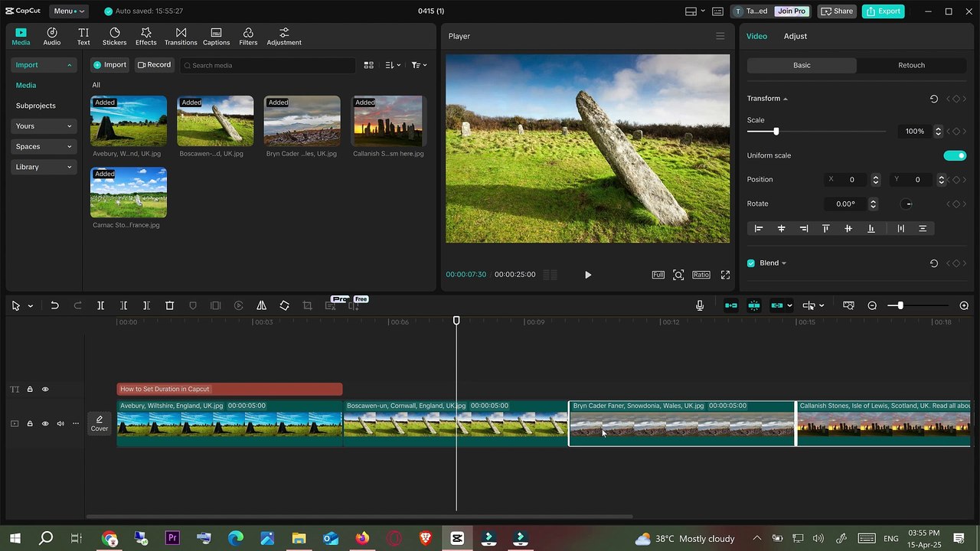Click the Ratio button in player
The image size is (980, 551).
click(x=701, y=275)
